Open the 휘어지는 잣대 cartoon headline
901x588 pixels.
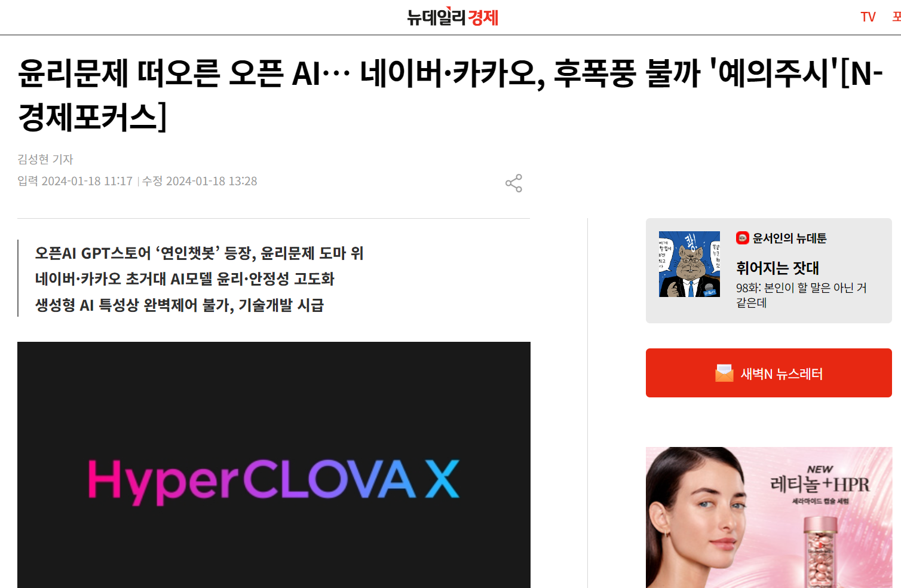point(777,268)
